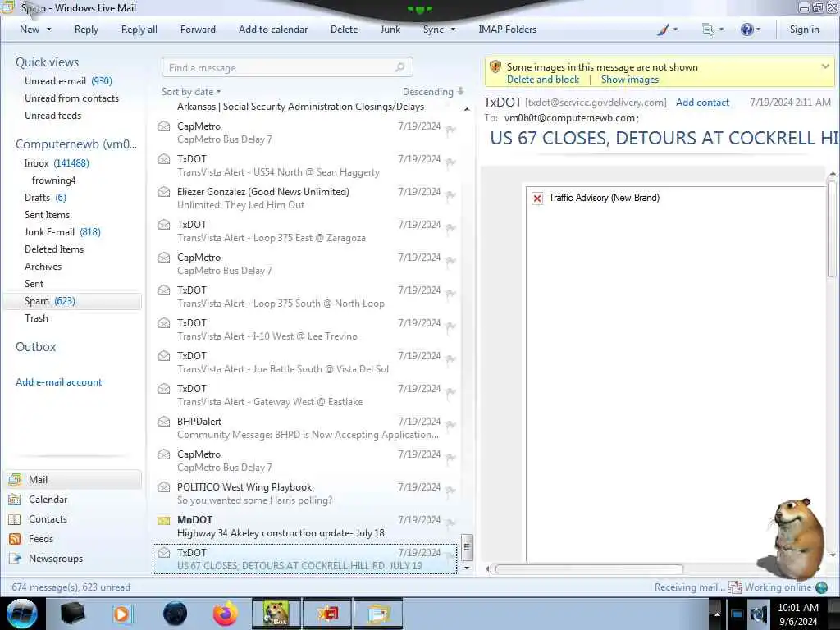The image size is (840, 630).
Task: Collapse the Computernewb account folders
Action: pyautogui.click(x=76, y=144)
